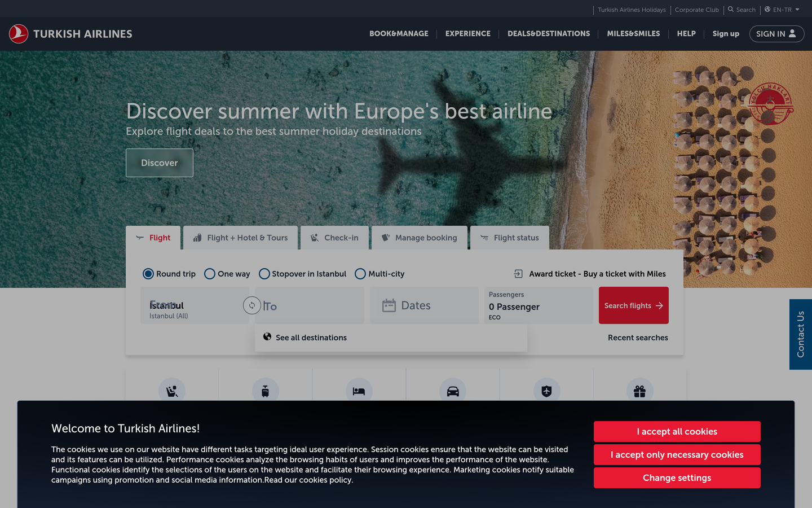Click the Yolcu Haklari passenger rights badge
The width and height of the screenshot is (812, 508).
(771, 104)
